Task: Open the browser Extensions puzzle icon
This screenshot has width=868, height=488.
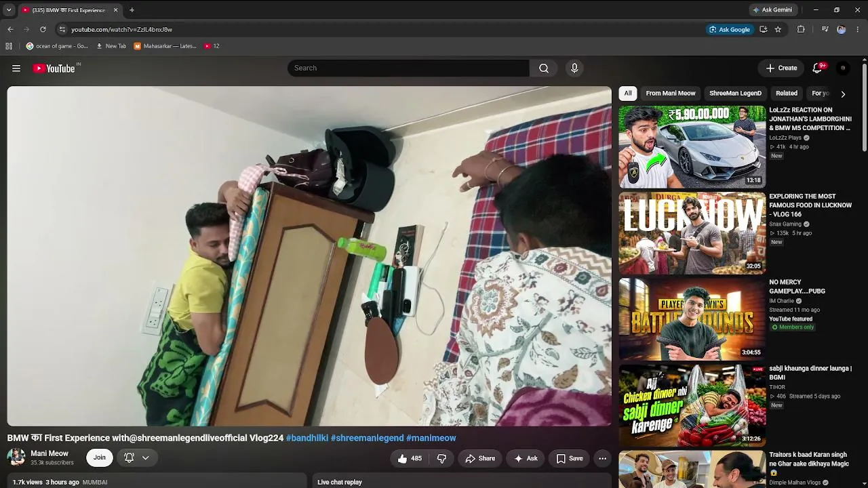Action: pos(801,29)
